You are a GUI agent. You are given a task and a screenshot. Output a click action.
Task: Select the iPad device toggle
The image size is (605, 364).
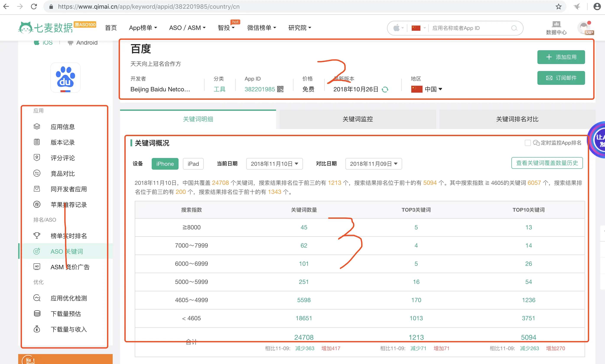[x=193, y=164]
